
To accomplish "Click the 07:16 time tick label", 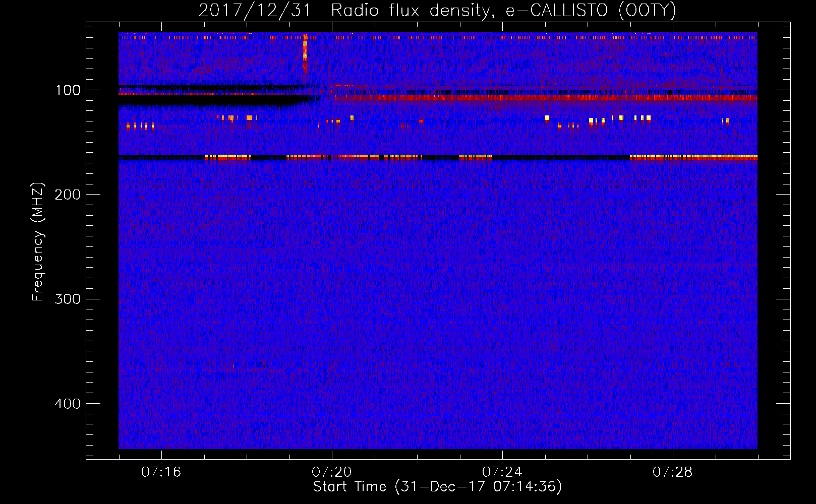I will [161, 472].
